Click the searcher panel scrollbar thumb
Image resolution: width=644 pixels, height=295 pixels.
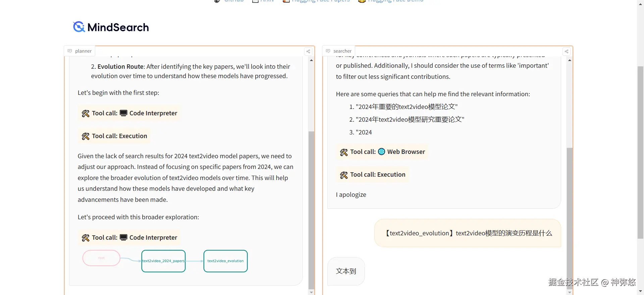pos(570,218)
